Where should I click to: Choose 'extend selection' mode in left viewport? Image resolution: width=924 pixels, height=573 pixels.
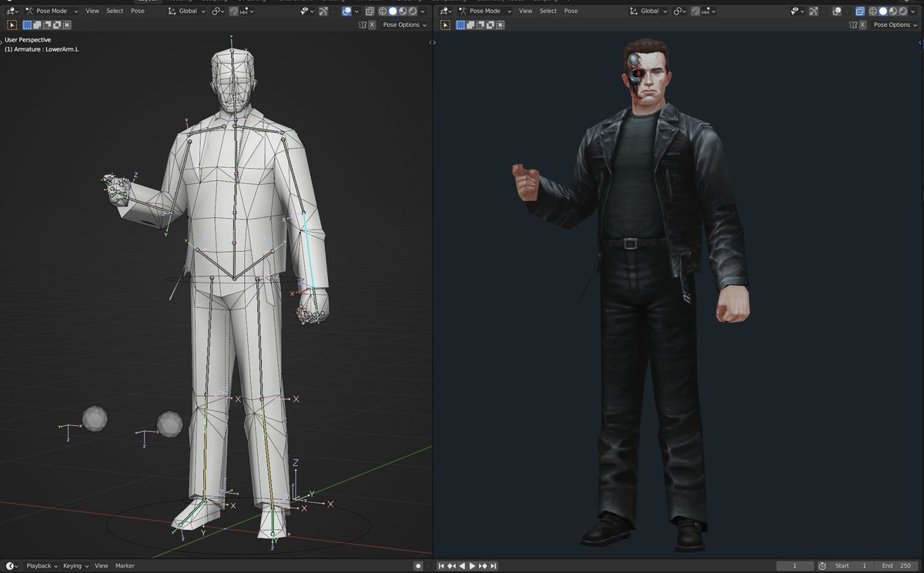[x=37, y=25]
